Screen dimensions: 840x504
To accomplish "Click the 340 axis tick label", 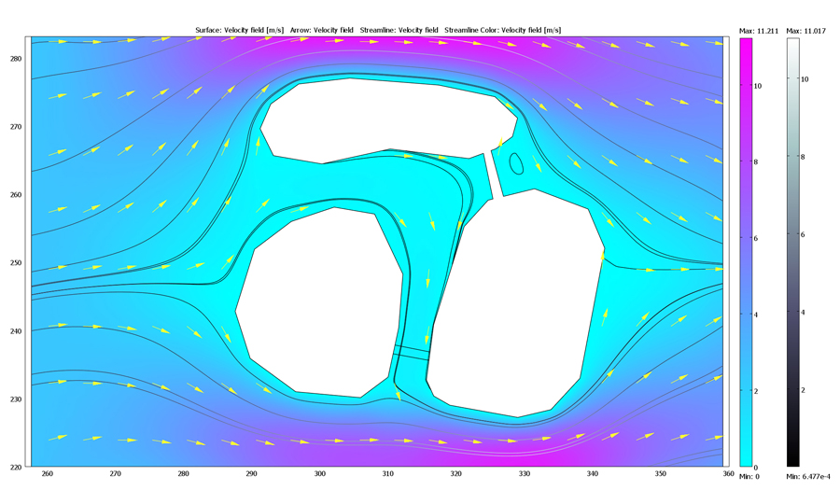I will point(593,473).
